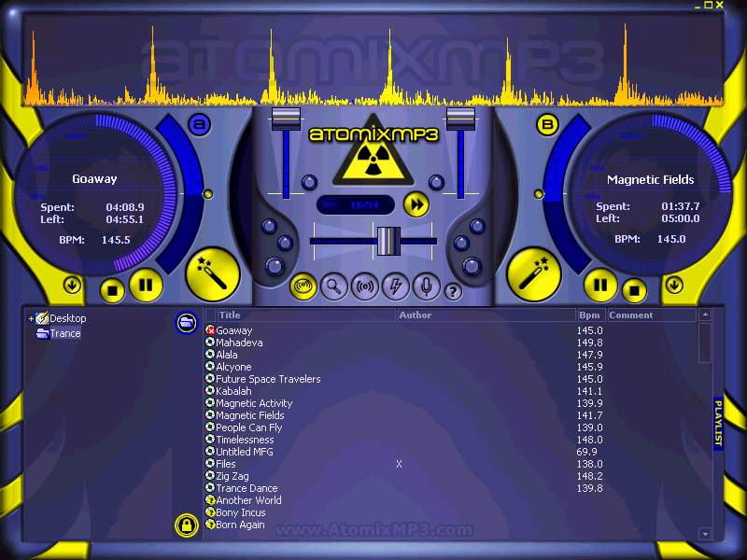Click deck A's yellow pitch slider dot
This screenshot has width=747, height=560.
[x=208, y=194]
